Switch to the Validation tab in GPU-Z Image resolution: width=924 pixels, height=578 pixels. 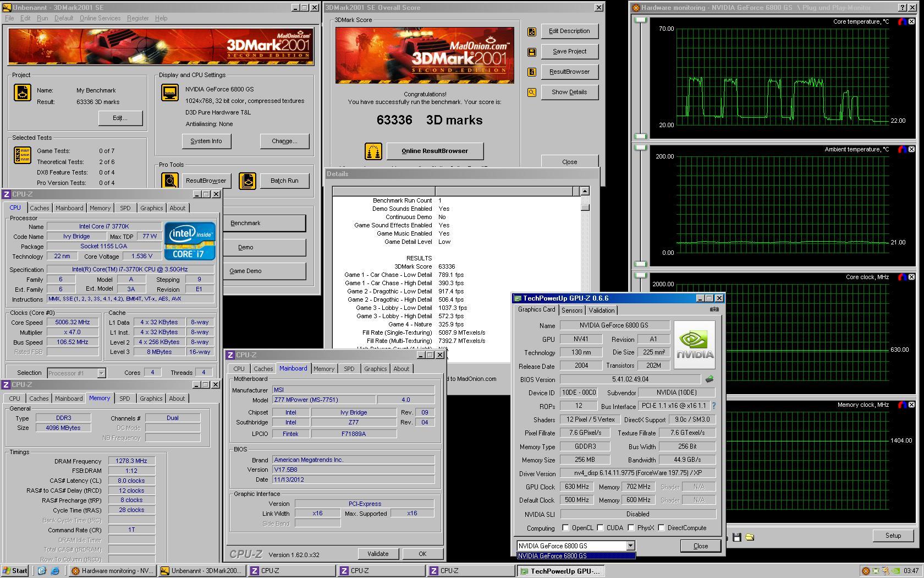tap(602, 310)
